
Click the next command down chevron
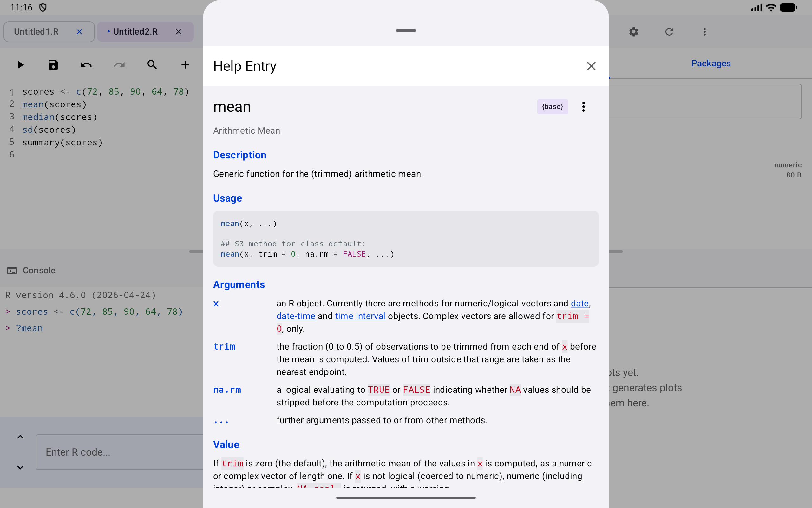point(20,467)
